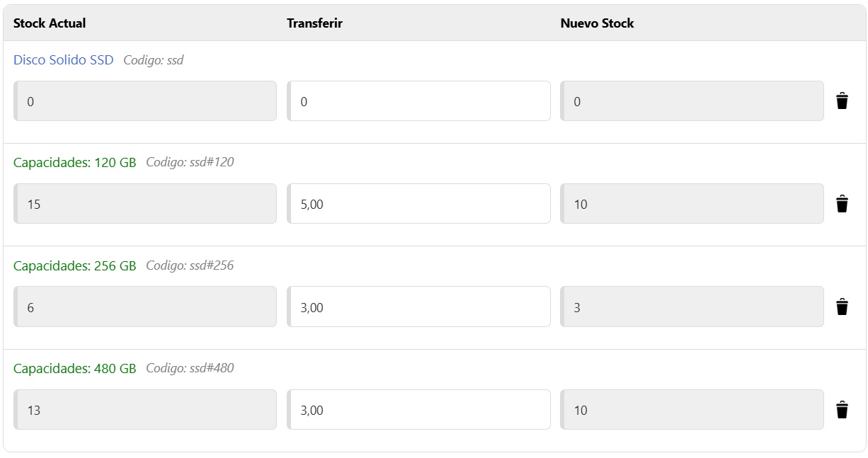Click the Nuevo Stock column header
The height and width of the screenshot is (458, 868).
(x=597, y=23)
